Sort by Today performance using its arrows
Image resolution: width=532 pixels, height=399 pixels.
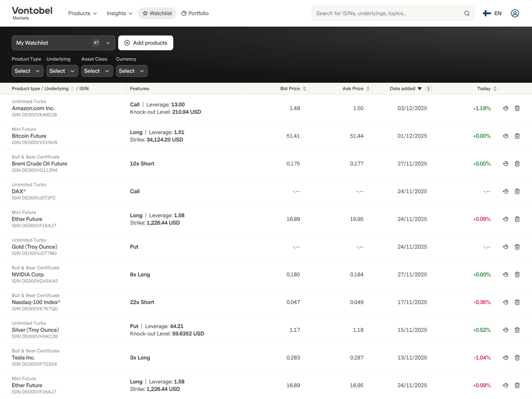(495, 89)
